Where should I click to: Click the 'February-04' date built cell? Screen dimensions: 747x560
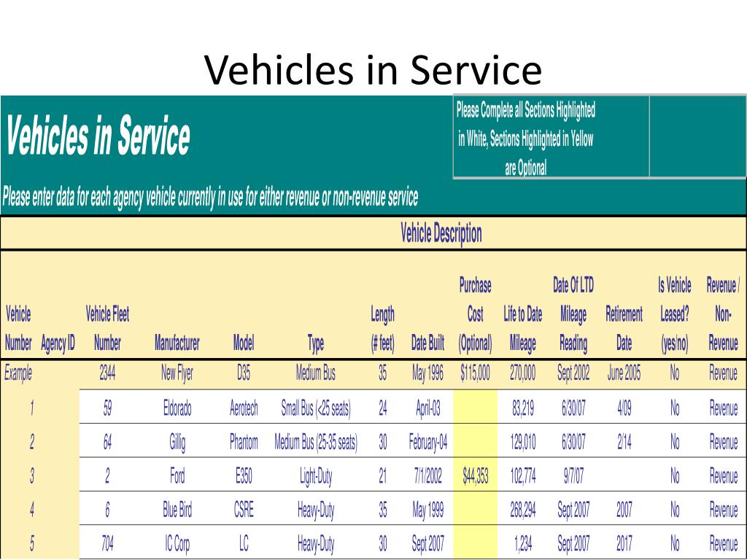427,443
